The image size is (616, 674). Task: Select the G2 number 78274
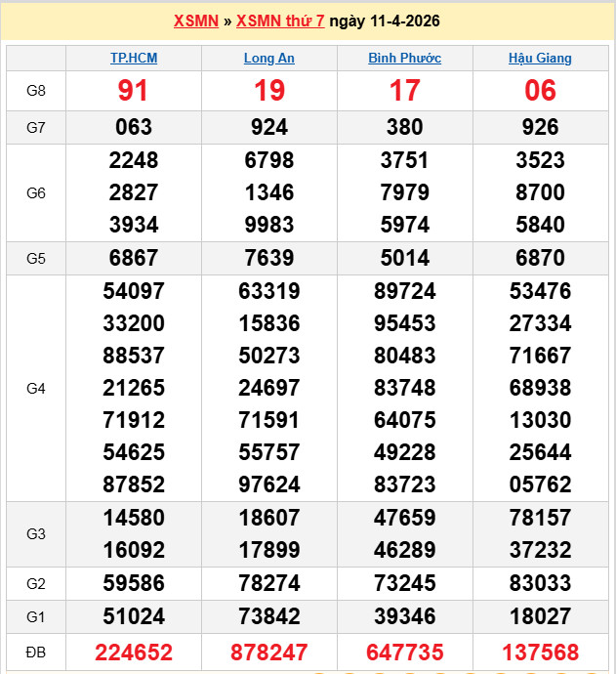pyautogui.click(x=269, y=584)
